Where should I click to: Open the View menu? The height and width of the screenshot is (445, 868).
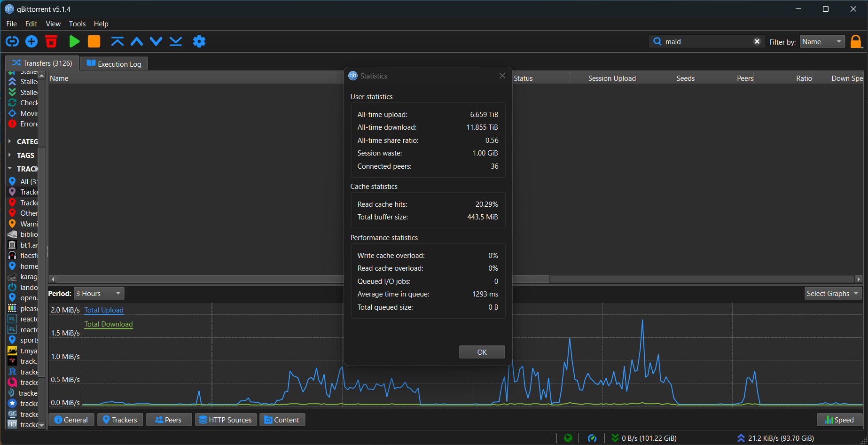tap(53, 24)
